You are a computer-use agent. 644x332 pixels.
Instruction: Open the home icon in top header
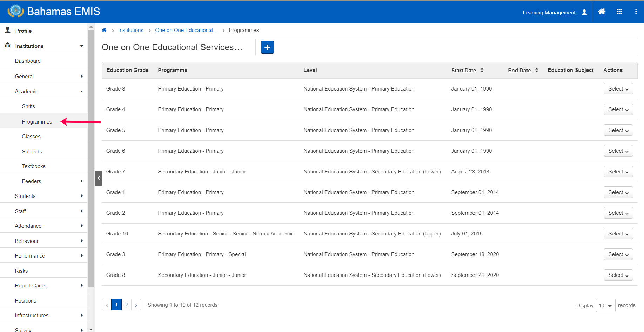[602, 12]
